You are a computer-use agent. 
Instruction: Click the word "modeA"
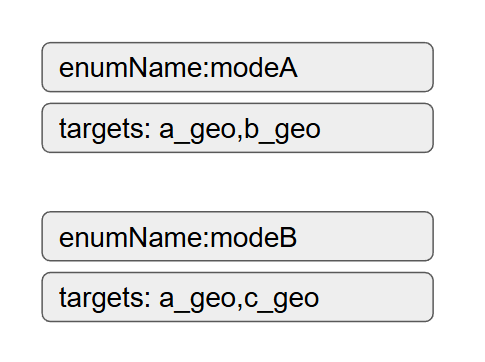click(254, 68)
